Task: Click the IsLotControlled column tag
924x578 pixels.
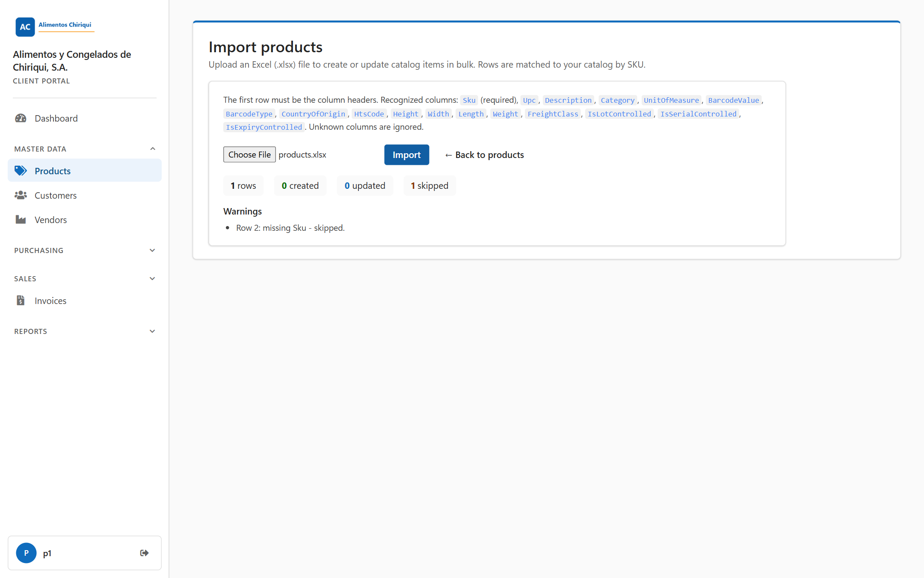Action: click(x=619, y=114)
